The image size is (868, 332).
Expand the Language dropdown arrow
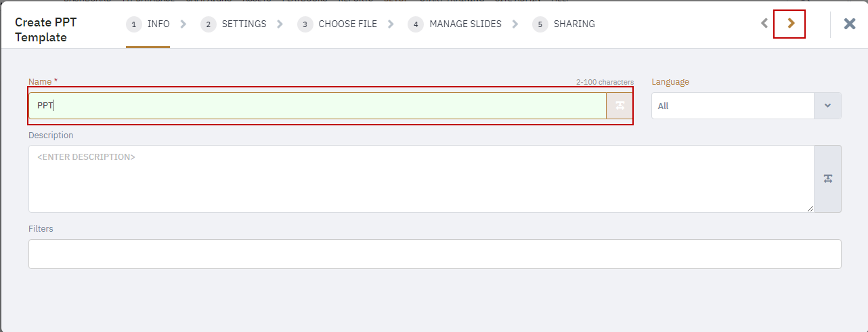827,106
